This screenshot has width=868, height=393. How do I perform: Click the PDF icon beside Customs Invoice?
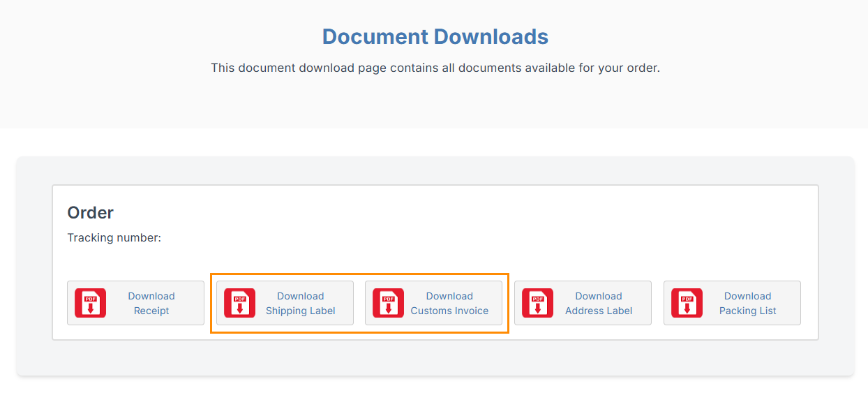coord(388,303)
